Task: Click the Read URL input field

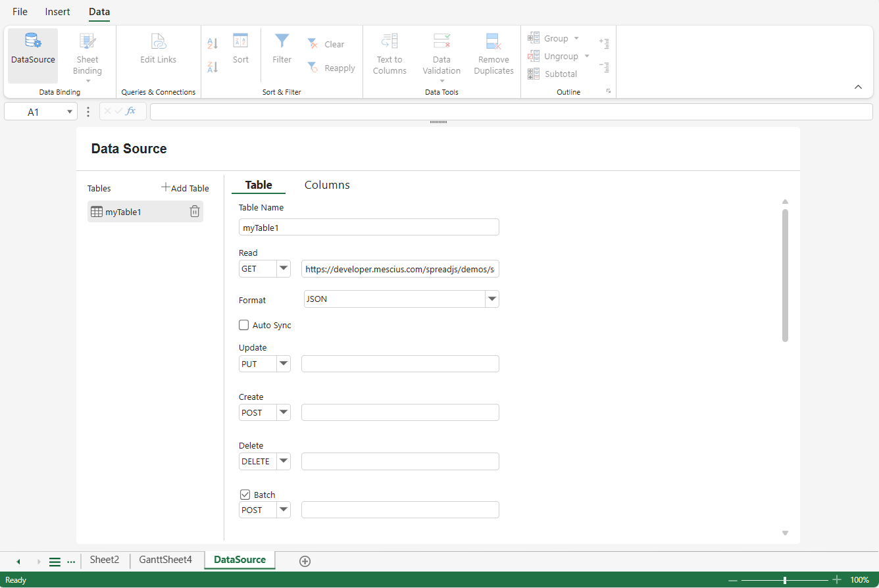Action: click(400, 269)
